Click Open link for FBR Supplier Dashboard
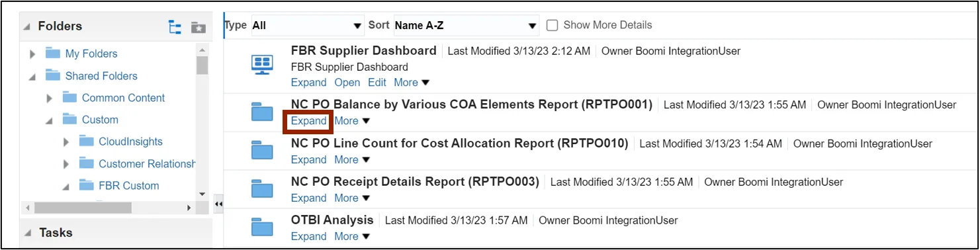 point(347,83)
